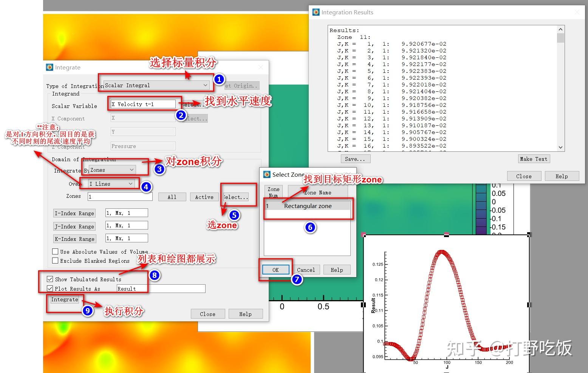Screen dimensions: 588x373
Task: Uncheck Plot Results As option
Action: 50,288
